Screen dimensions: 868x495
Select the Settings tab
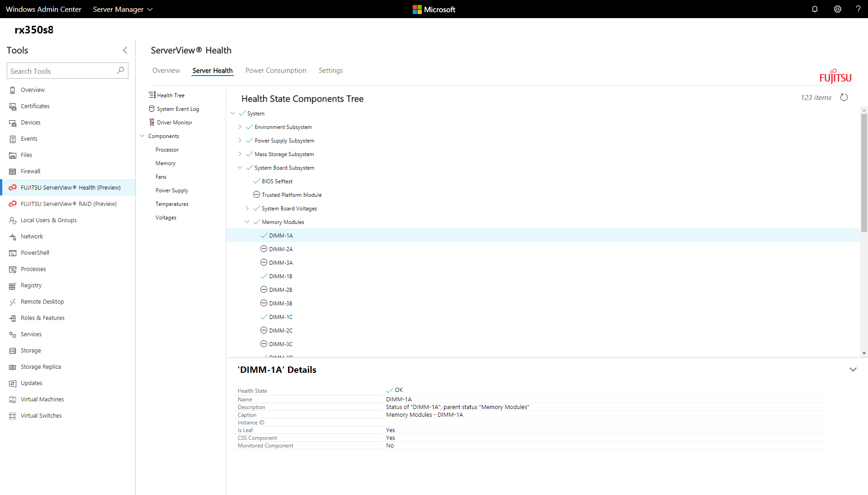pyautogui.click(x=331, y=71)
